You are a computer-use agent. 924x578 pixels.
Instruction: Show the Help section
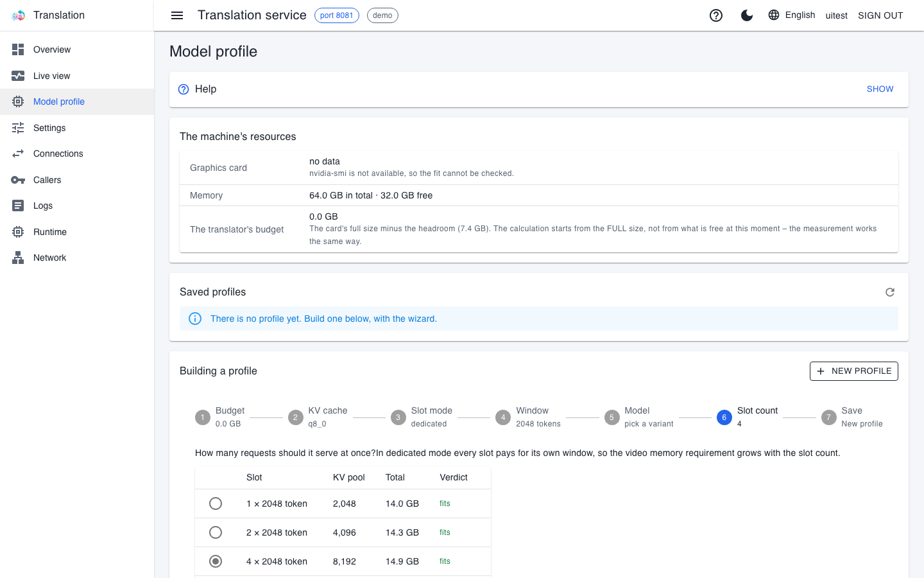[x=880, y=89]
